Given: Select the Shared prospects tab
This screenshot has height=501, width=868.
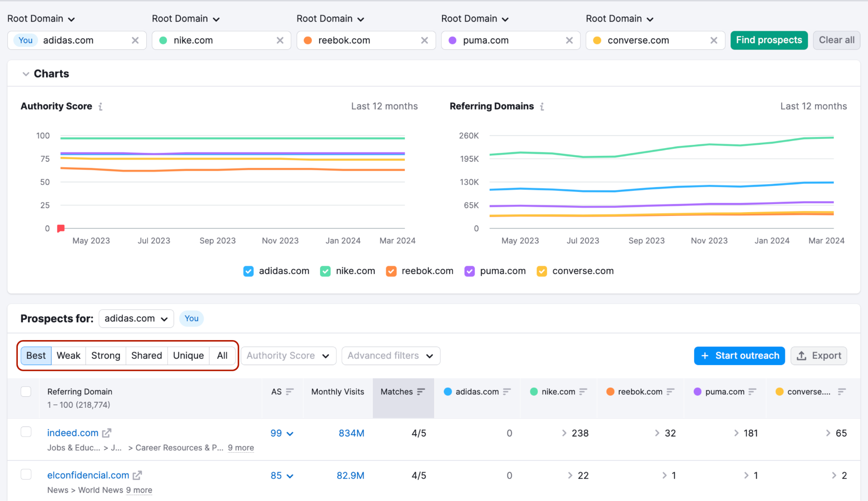Looking at the screenshot, I should click(147, 356).
